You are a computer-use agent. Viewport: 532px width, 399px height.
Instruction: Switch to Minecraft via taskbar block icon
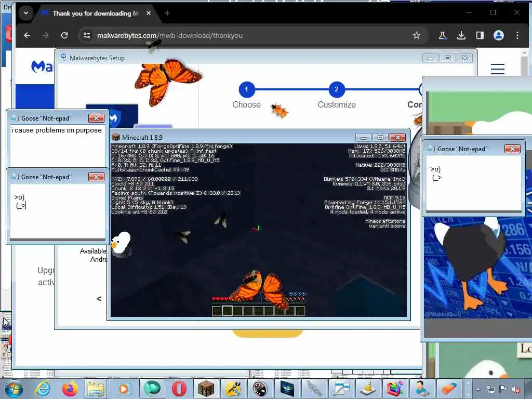click(206, 389)
